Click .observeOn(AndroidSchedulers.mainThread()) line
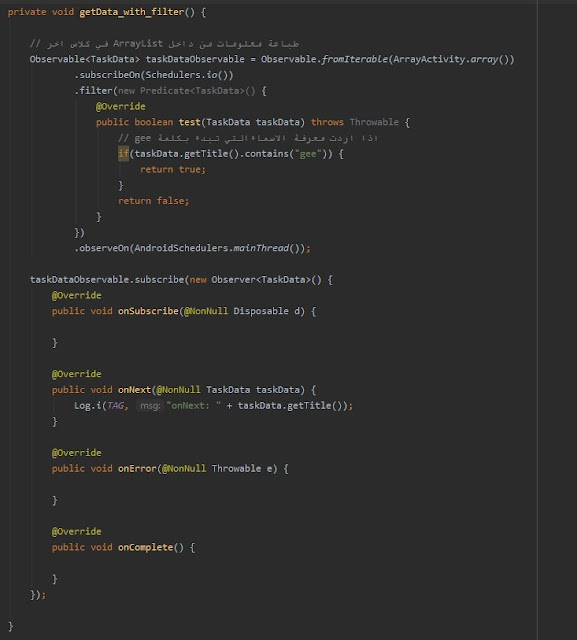 [x=192, y=248]
